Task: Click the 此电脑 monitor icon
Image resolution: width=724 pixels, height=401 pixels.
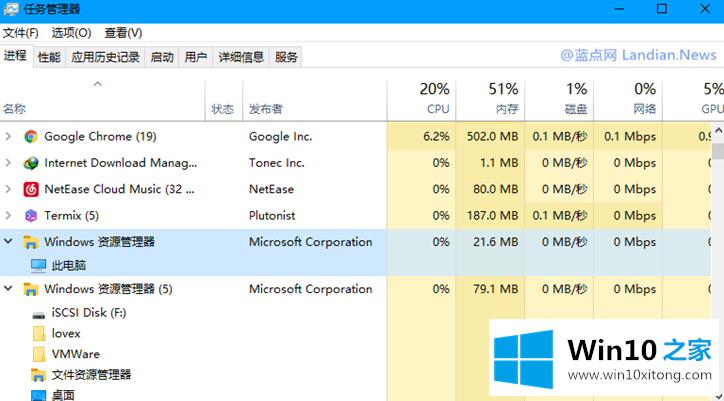Action: click(x=39, y=266)
